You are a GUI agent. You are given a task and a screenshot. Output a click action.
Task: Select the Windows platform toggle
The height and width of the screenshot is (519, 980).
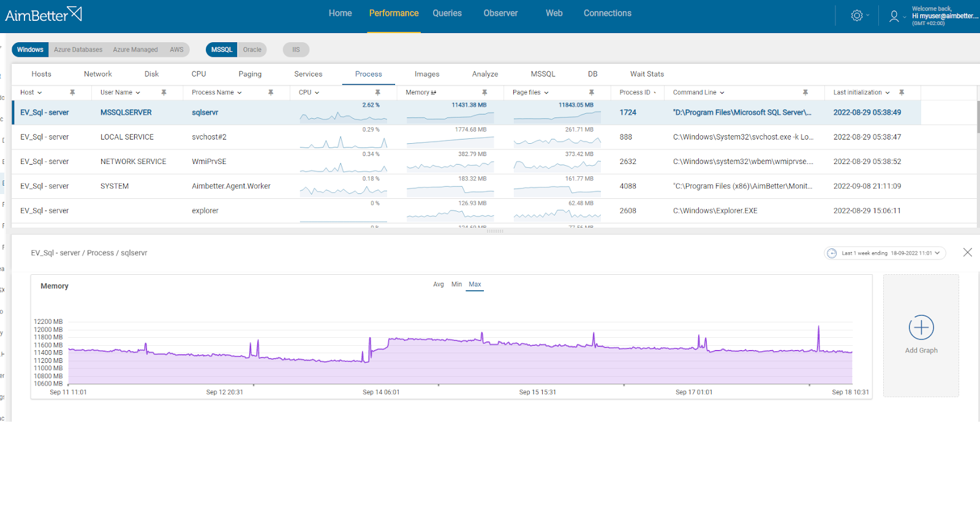click(30, 50)
